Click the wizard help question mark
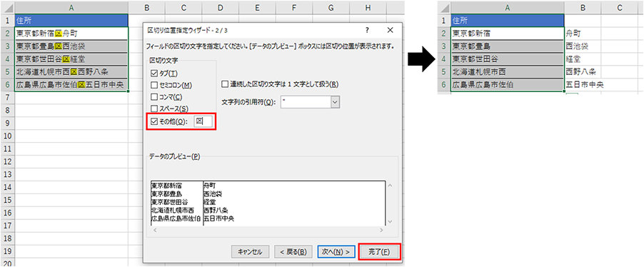 point(367,30)
